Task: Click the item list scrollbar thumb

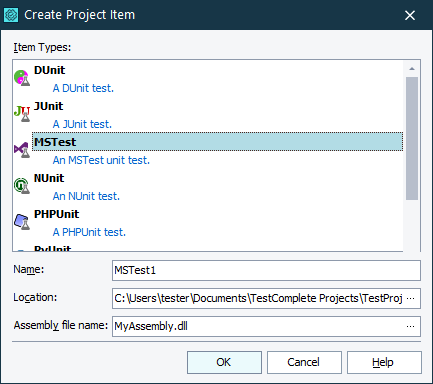Action: [x=412, y=138]
